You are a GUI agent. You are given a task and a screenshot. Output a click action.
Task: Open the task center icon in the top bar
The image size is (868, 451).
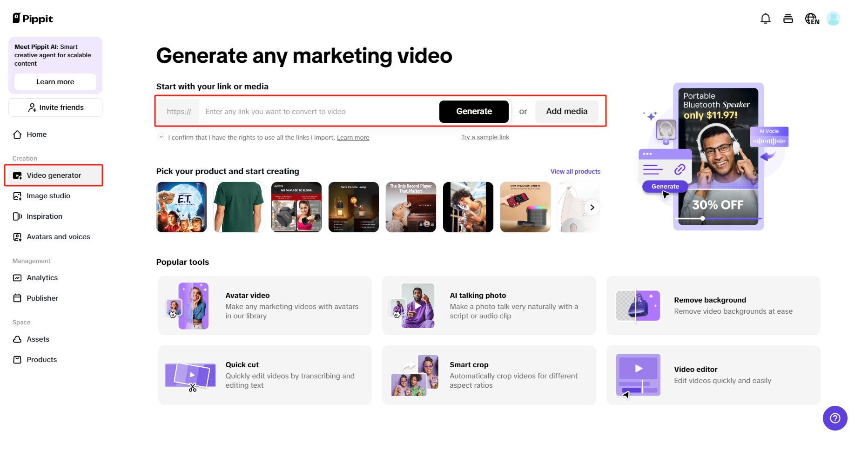pos(788,18)
